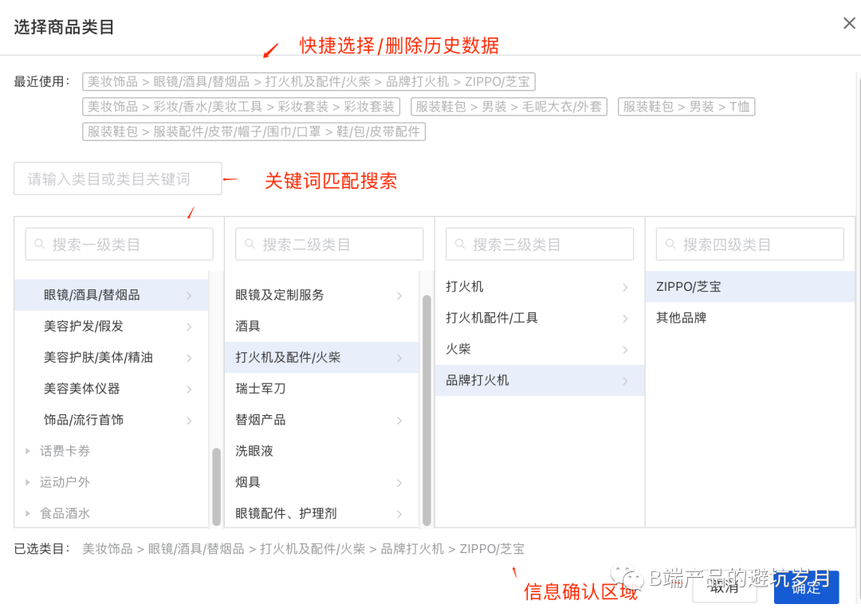The height and width of the screenshot is (616, 861).
Task: Expand the 话费卡券 category
Action: pyautogui.click(x=28, y=450)
